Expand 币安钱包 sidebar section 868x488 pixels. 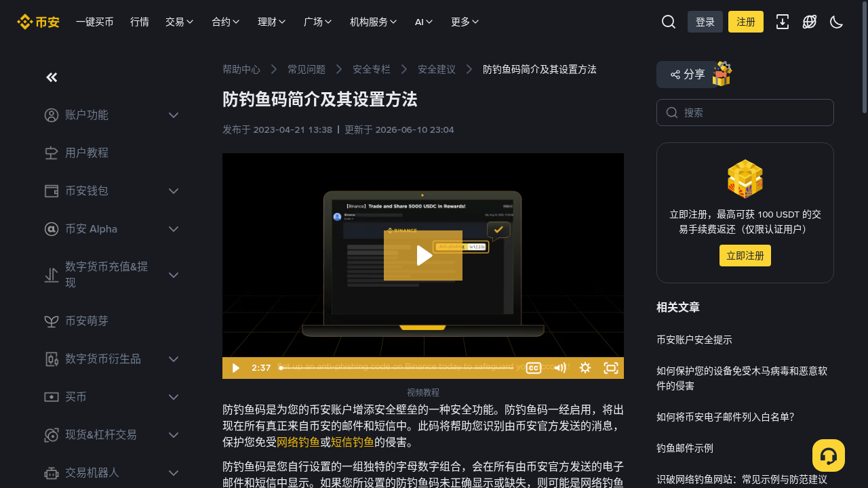174,191
